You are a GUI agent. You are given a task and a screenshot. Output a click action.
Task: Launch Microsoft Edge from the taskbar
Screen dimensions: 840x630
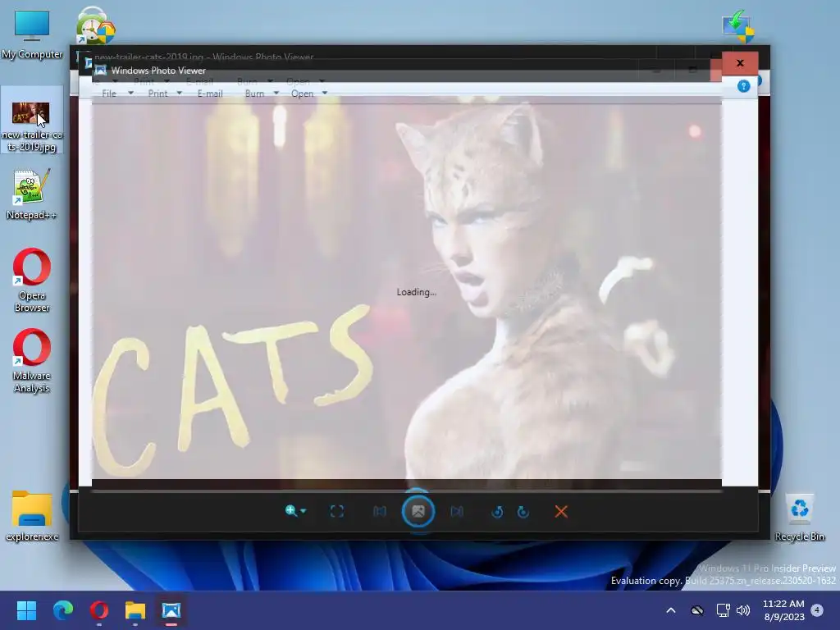[62, 610]
